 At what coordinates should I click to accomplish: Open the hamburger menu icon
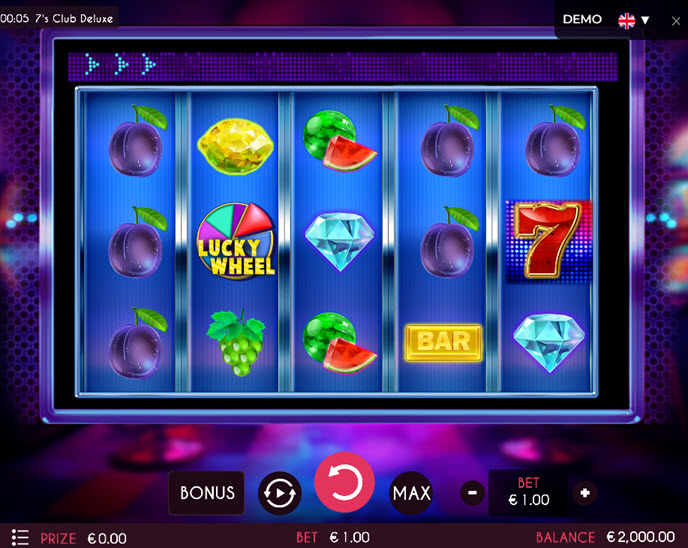click(x=20, y=537)
